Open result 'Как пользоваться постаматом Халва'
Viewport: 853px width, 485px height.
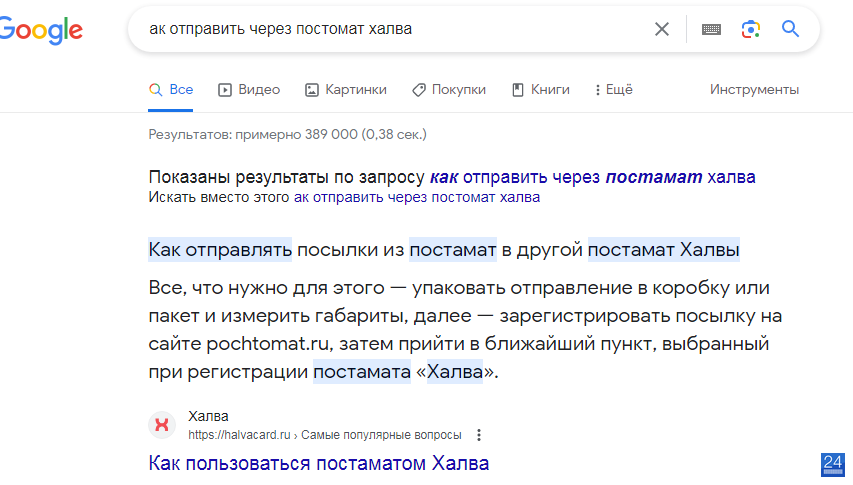point(319,463)
